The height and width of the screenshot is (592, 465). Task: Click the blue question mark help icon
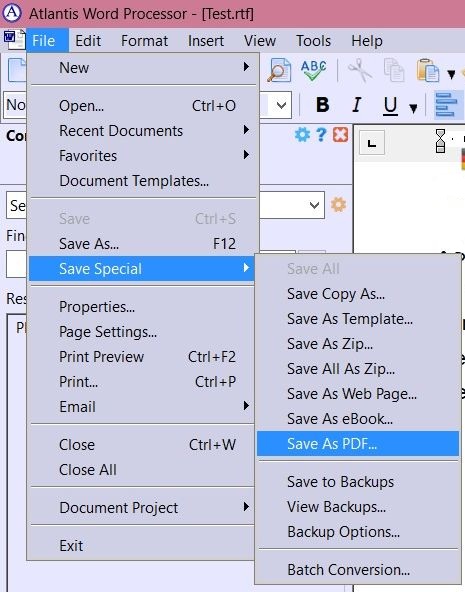pyautogui.click(x=321, y=134)
